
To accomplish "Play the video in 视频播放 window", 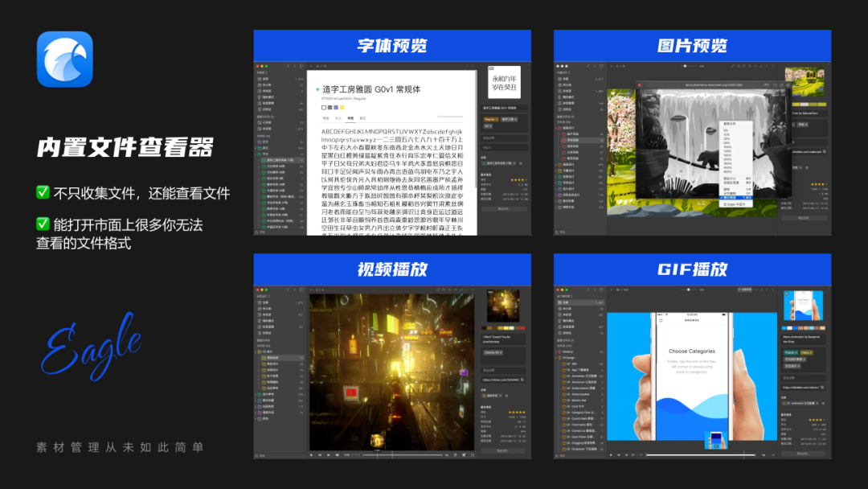I will click(312, 454).
